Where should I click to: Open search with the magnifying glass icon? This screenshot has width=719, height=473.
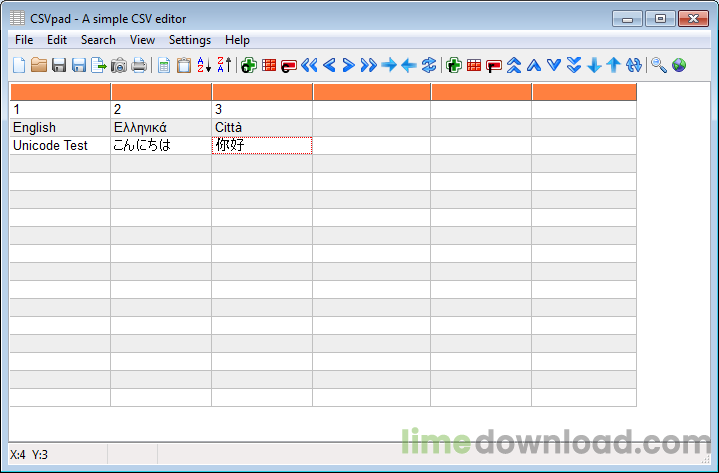pos(659,66)
